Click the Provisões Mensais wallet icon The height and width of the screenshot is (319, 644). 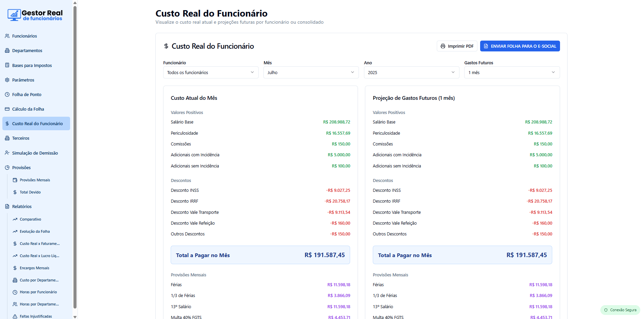coord(15,180)
